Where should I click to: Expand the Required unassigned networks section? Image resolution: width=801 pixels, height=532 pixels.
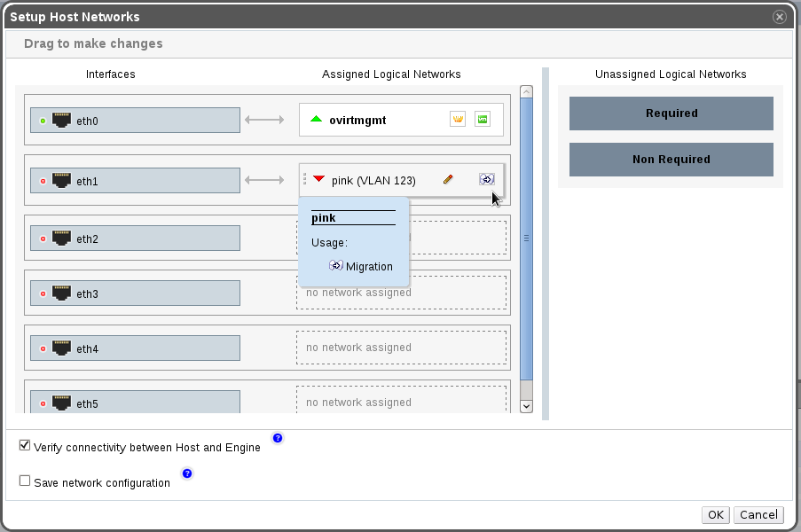pos(671,113)
